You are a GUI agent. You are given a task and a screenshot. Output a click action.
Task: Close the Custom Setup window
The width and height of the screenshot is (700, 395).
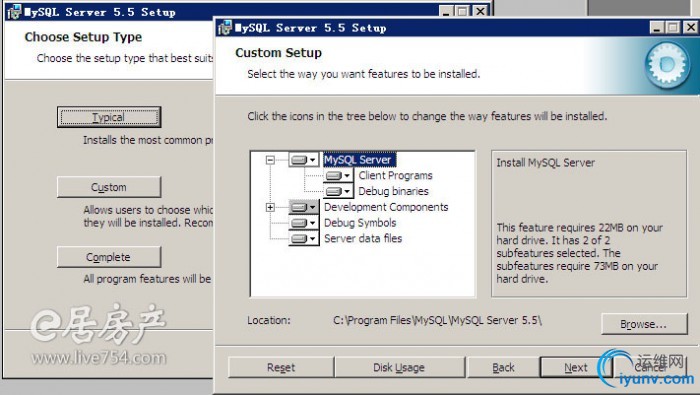click(691, 28)
